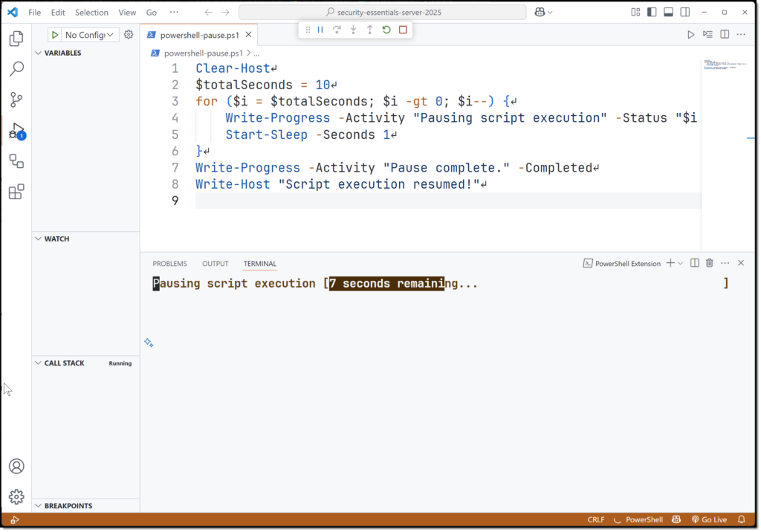
Task: Step into in debug toolbar
Action: (353, 30)
